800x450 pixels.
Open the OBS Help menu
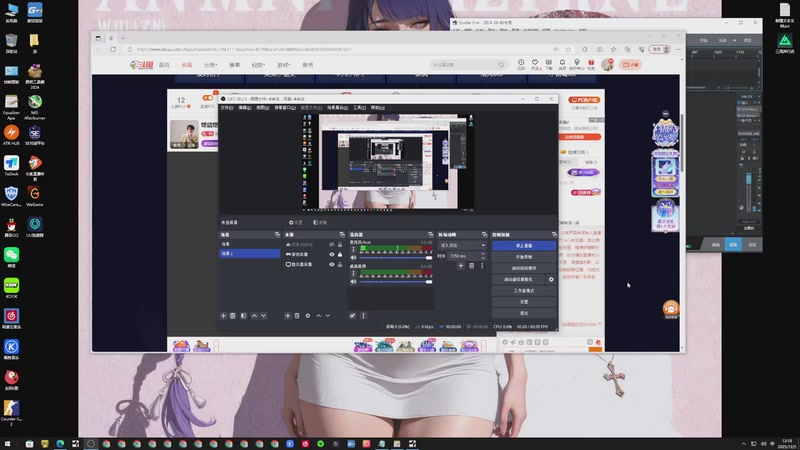tap(378, 108)
